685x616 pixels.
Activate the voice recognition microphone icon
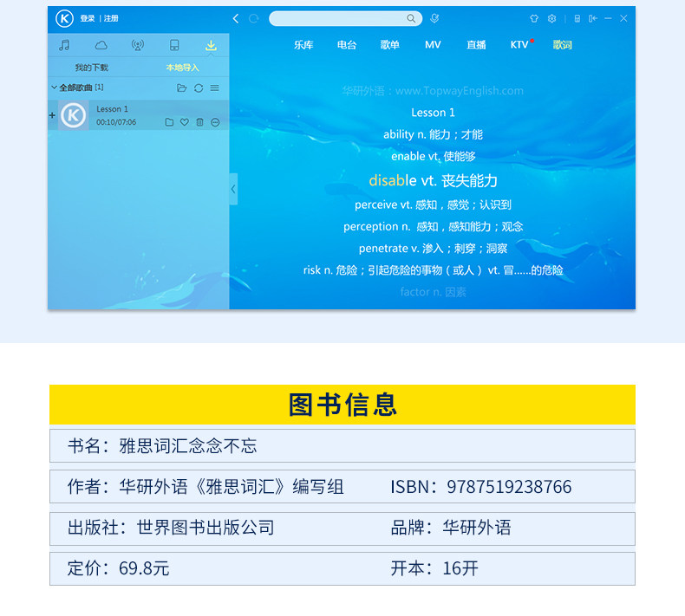tap(434, 18)
